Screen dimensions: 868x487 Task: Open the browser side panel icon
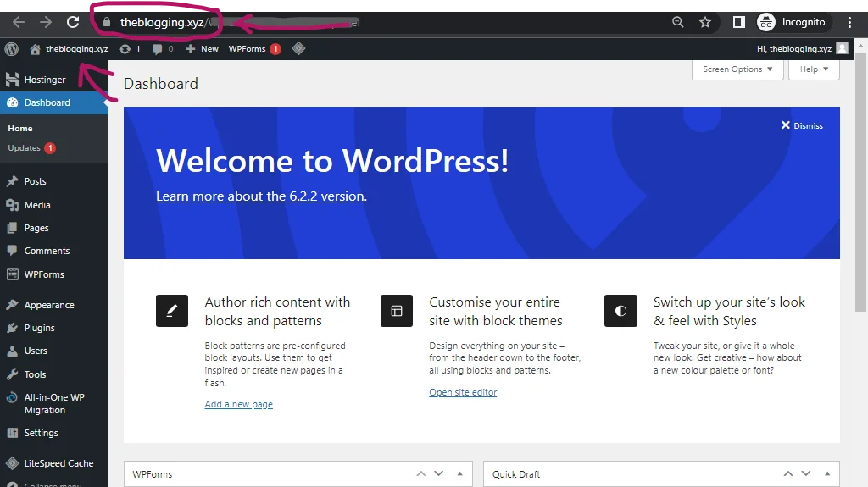738,22
